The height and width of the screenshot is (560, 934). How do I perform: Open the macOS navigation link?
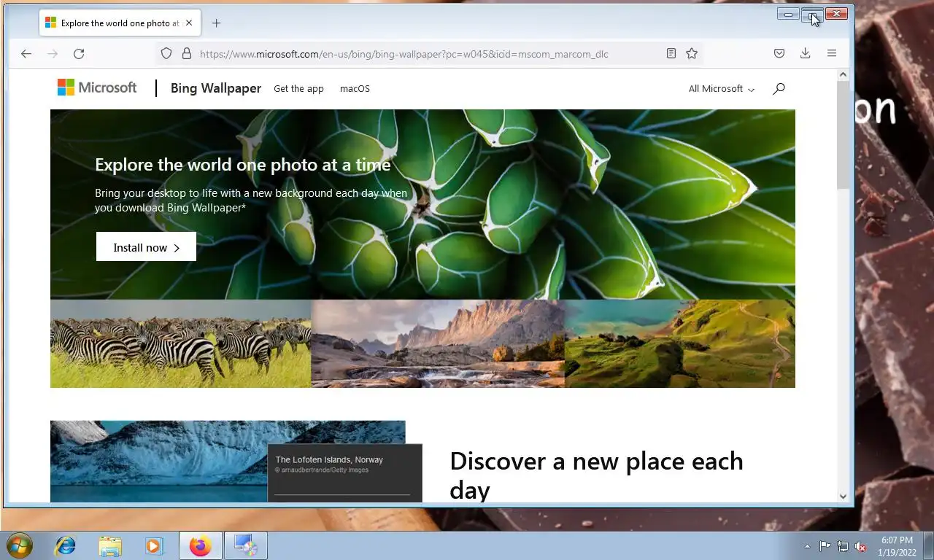(355, 88)
